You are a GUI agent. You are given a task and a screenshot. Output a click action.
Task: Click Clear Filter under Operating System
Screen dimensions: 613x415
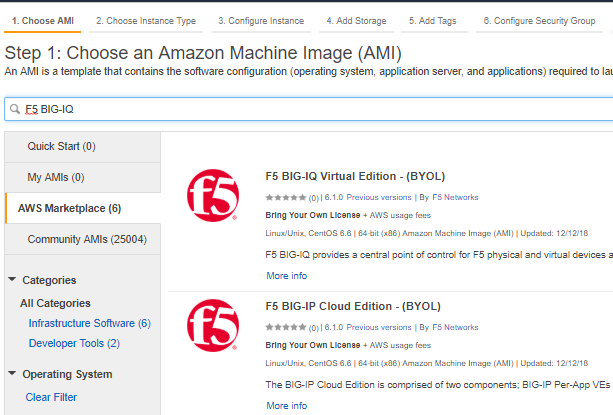coord(51,397)
